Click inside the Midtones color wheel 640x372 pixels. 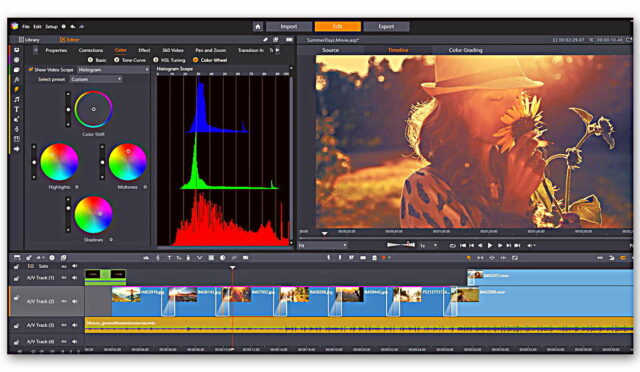[127, 162]
